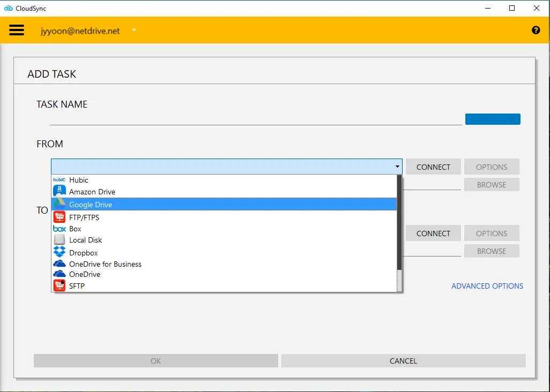Image resolution: width=550 pixels, height=392 pixels.
Task: Select OneDrive for Business entry
Action: pyautogui.click(x=224, y=264)
